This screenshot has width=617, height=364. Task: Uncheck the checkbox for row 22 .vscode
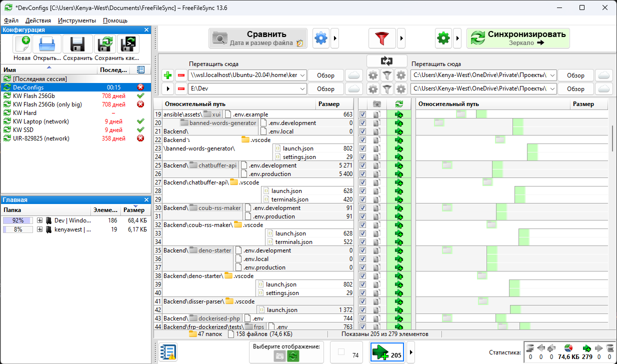point(363,140)
